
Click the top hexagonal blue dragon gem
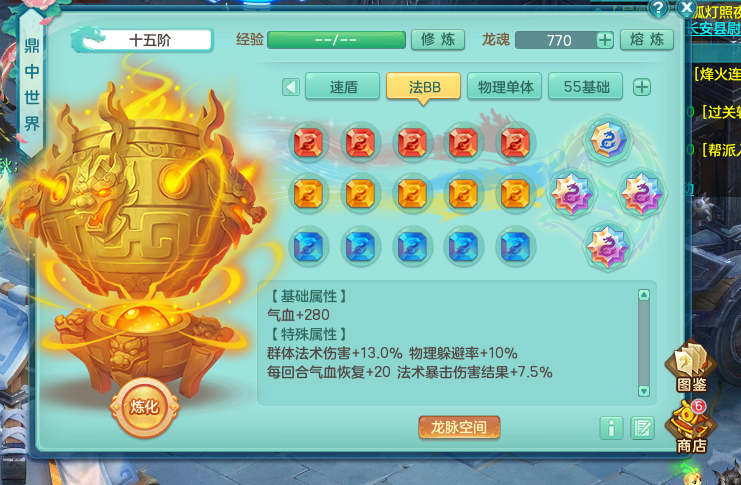(x=608, y=139)
